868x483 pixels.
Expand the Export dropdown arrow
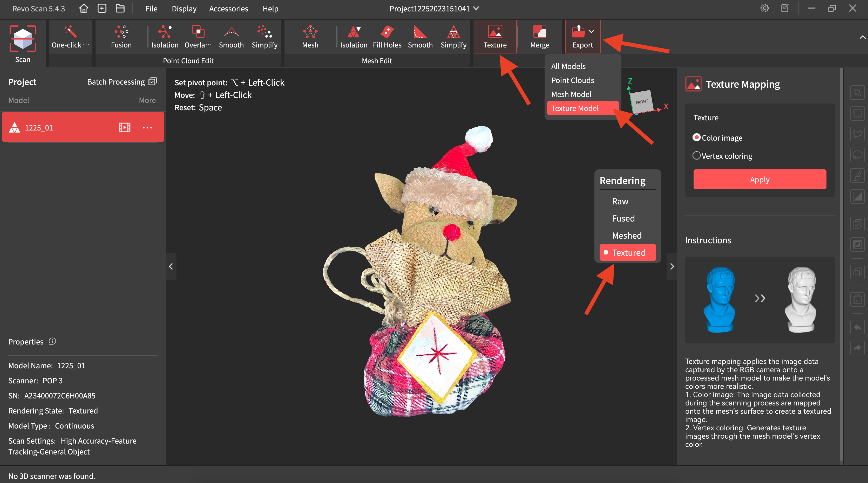[x=591, y=32]
